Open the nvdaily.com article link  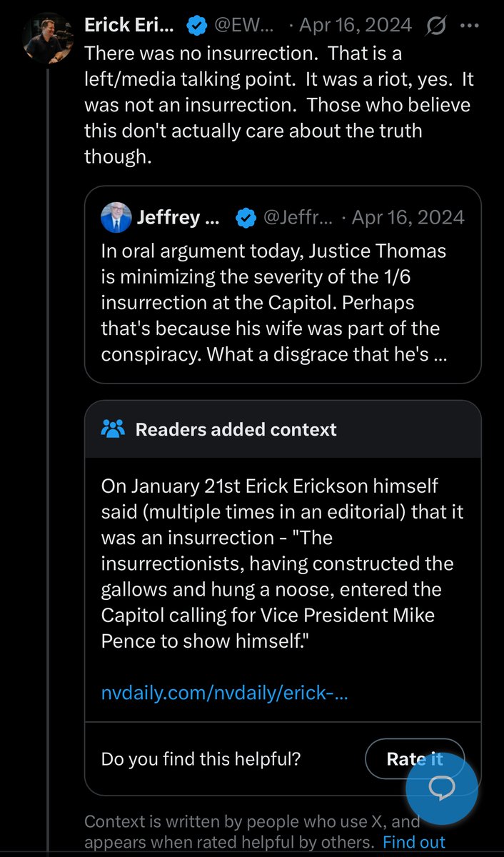coord(225,693)
